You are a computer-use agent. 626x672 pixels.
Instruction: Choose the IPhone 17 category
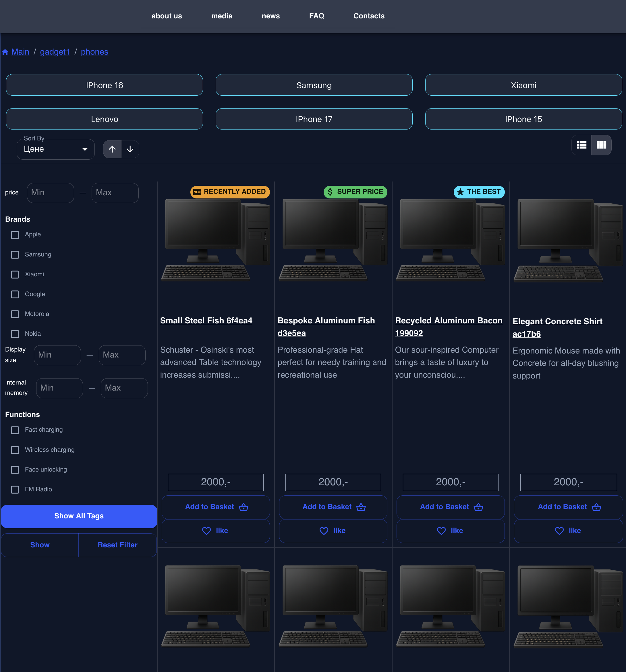tap(314, 119)
